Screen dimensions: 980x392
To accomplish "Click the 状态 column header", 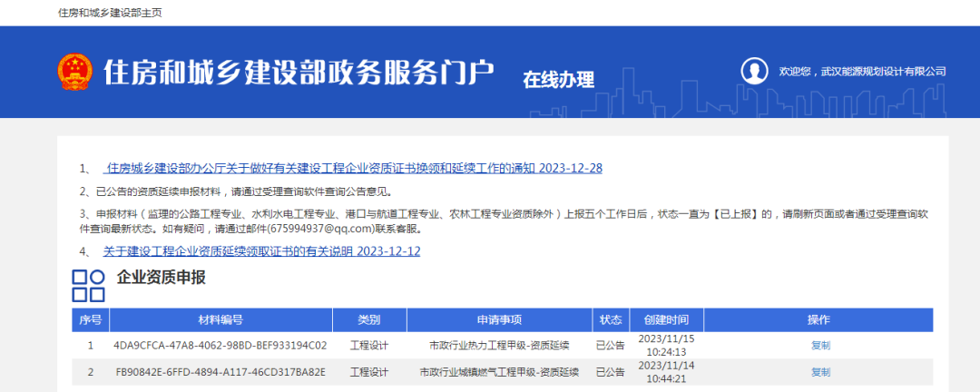I will coord(611,320).
